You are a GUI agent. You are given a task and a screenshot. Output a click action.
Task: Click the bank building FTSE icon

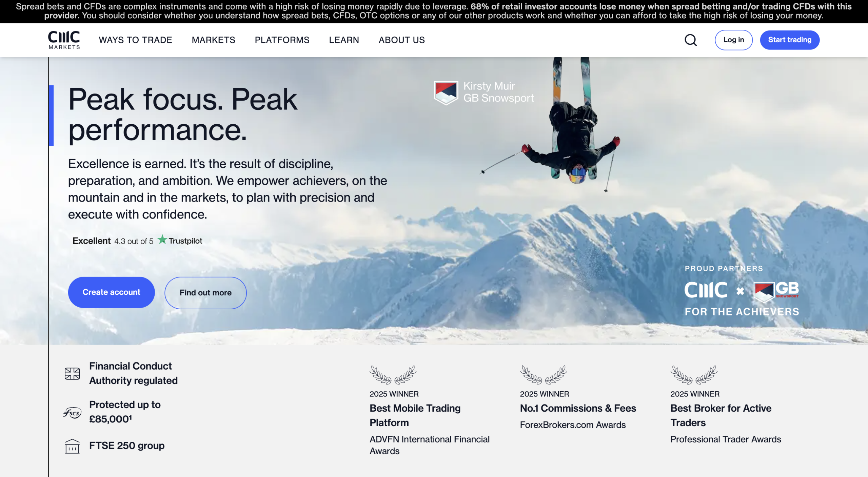click(x=72, y=446)
